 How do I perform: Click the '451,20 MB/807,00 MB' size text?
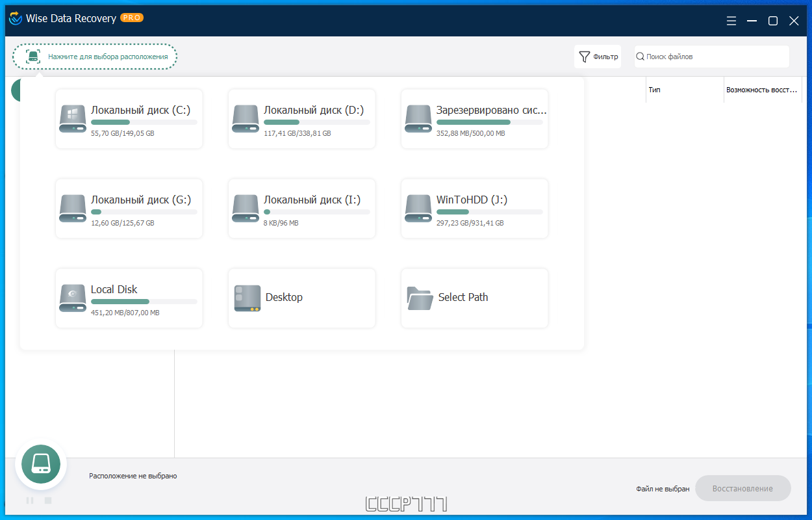point(125,313)
